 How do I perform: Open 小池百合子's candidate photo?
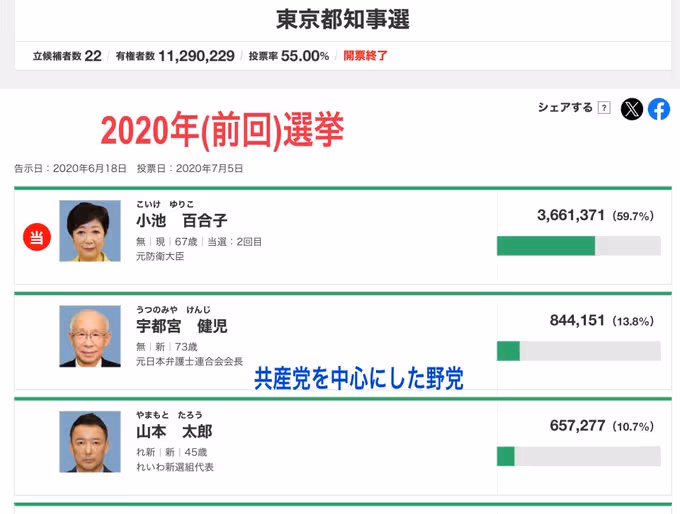[x=90, y=231]
